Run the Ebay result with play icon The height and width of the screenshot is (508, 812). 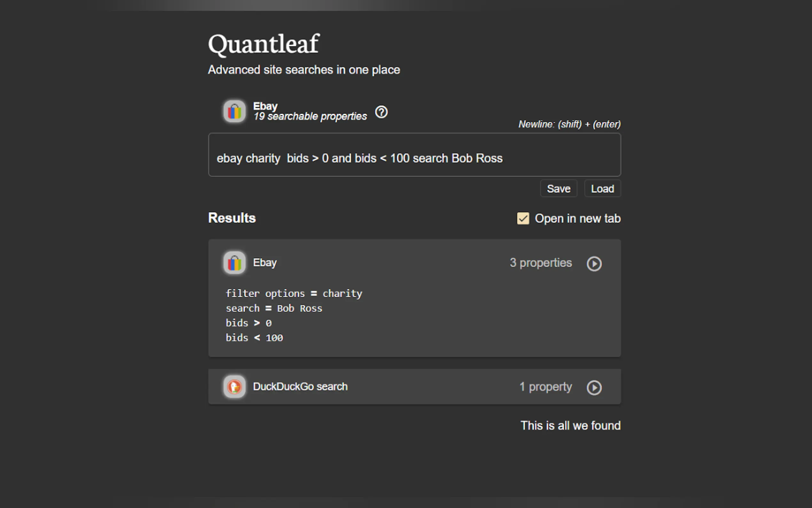point(594,263)
